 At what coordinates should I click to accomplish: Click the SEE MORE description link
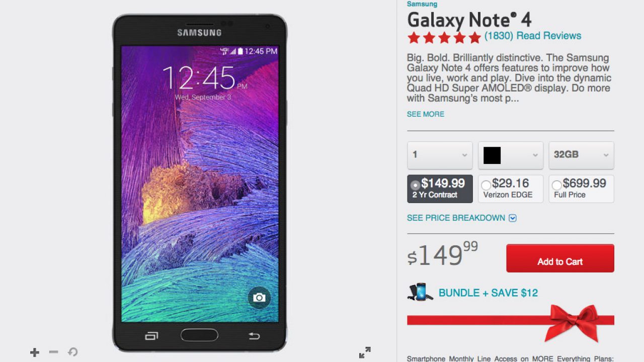tap(426, 114)
